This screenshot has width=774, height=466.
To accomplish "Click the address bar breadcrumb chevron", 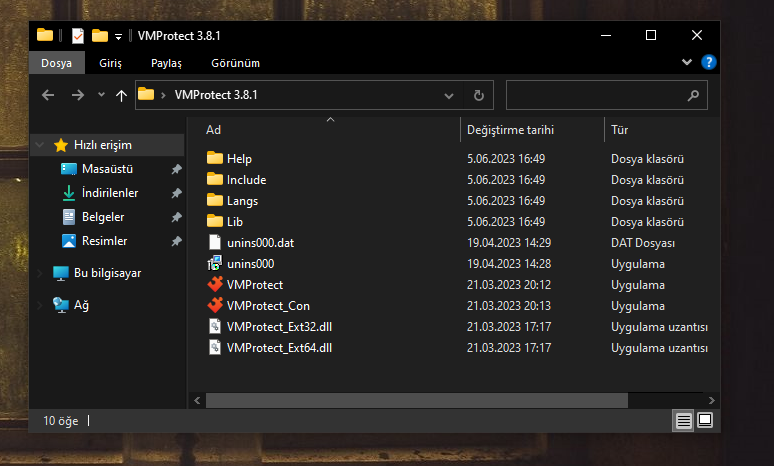I will (x=163, y=95).
